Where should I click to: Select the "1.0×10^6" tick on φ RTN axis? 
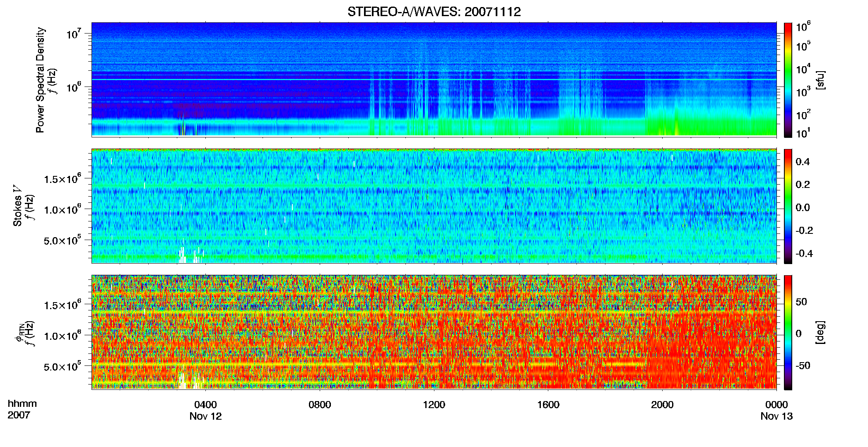pos(63,336)
